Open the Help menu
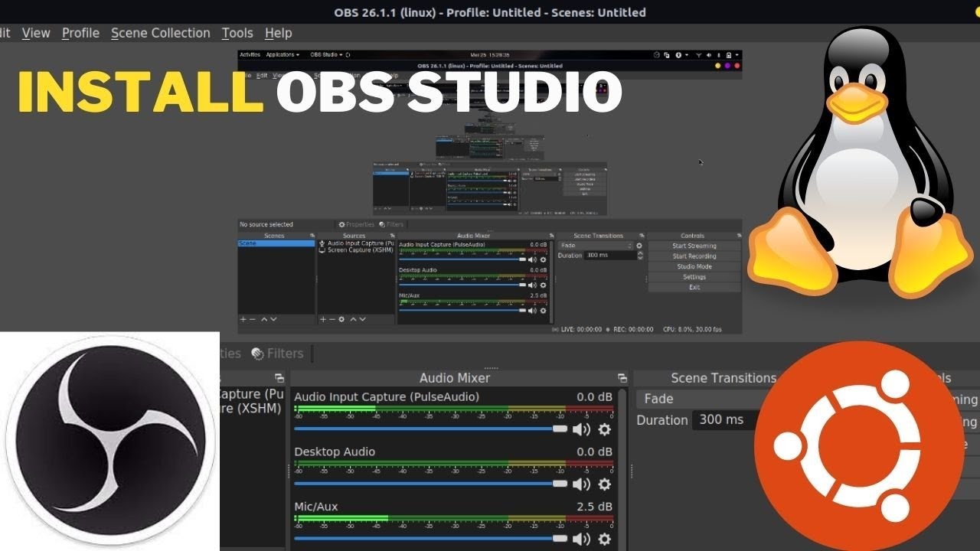The image size is (980, 551). (278, 33)
